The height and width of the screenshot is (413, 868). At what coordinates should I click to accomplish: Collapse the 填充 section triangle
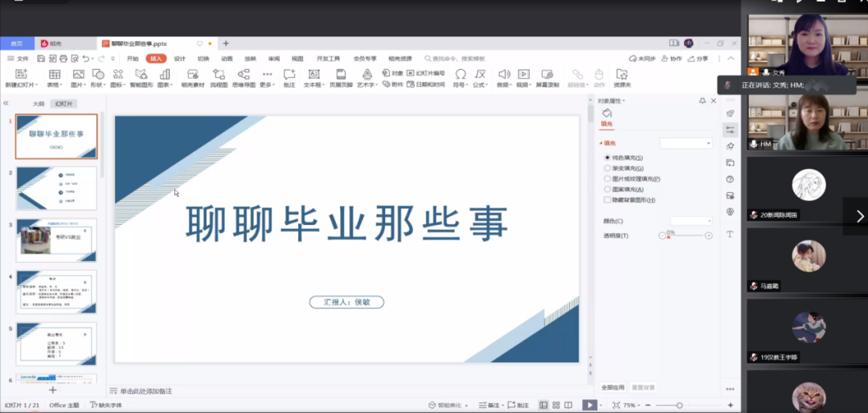tap(601, 143)
